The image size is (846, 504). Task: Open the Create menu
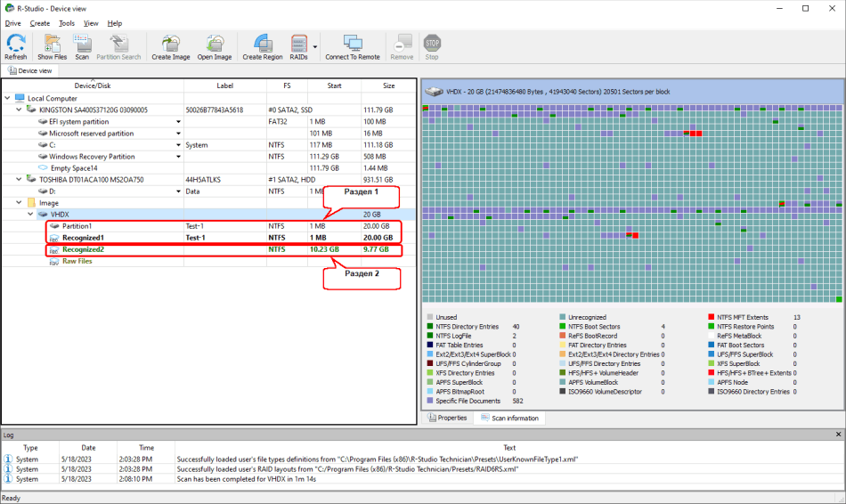tap(40, 23)
